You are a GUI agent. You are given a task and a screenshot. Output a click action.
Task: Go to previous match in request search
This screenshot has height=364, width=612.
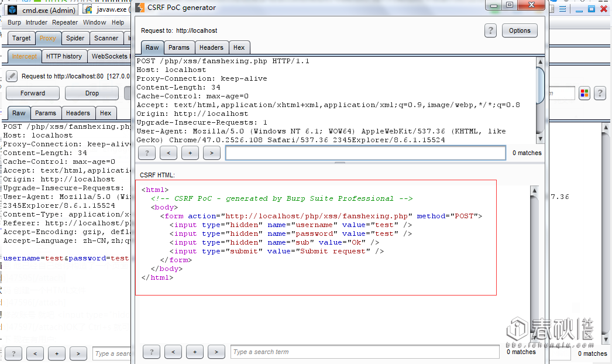pos(169,153)
